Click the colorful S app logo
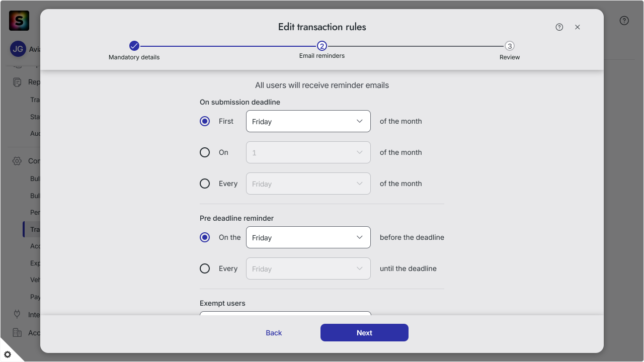This screenshot has height=362, width=644. click(19, 21)
